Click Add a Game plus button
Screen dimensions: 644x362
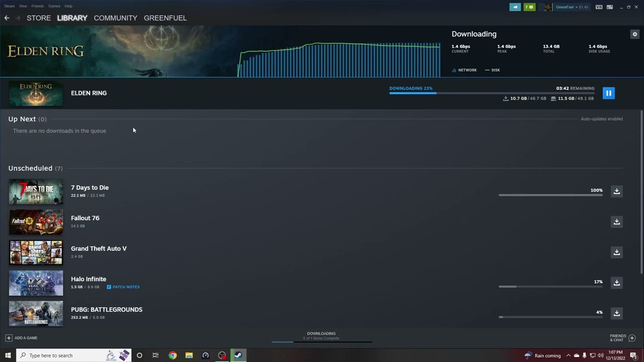pyautogui.click(x=9, y=338)
